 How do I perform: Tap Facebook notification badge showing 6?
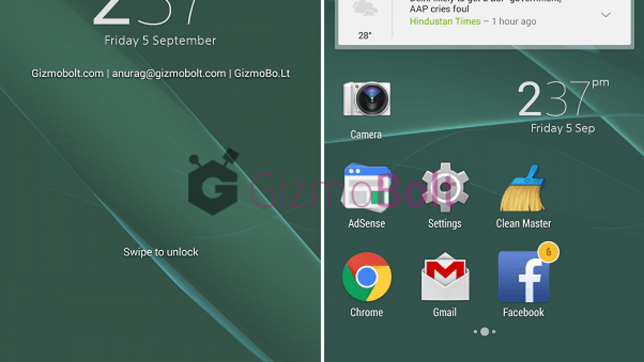(548, 252)
